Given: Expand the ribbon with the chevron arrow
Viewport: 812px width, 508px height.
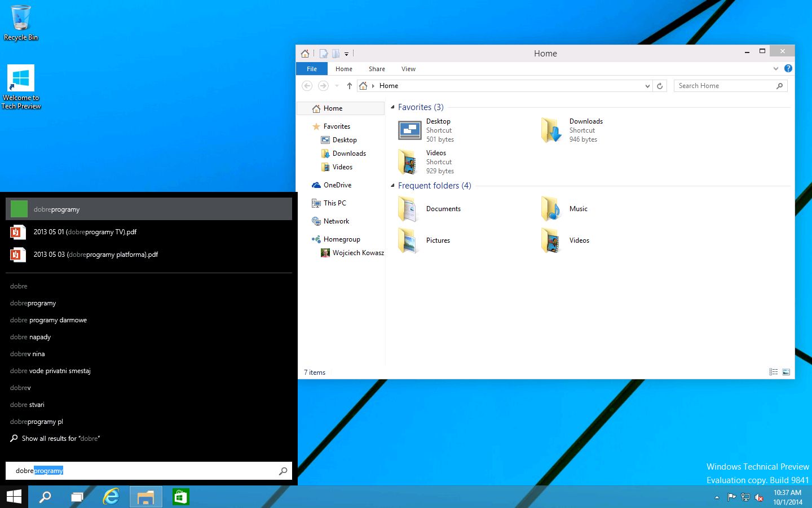Looking at the screenshot, I should [x=776, y=68].
